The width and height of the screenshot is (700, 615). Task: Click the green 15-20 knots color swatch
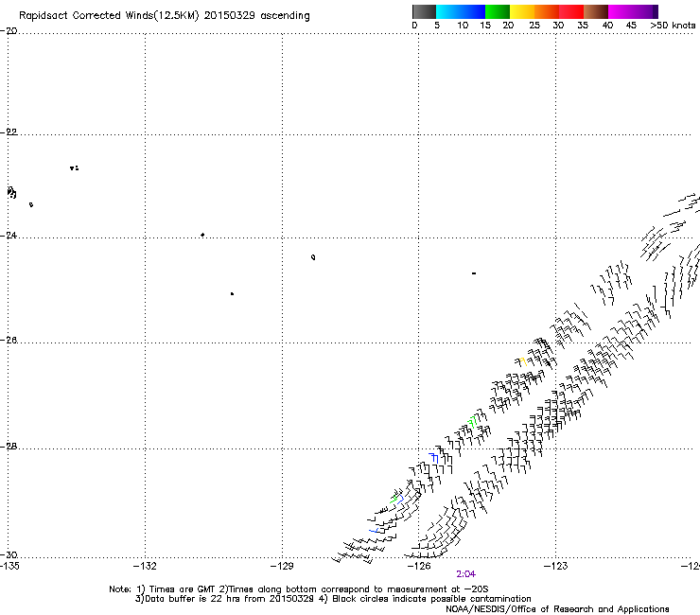(x=498, y=11)
